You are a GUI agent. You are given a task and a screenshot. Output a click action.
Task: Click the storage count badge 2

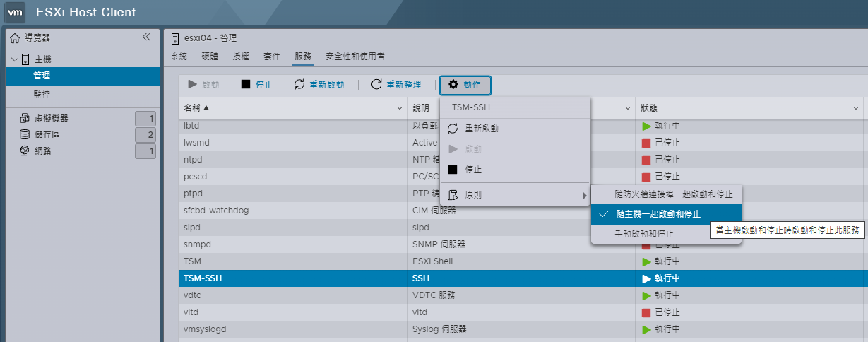point(145,135)
